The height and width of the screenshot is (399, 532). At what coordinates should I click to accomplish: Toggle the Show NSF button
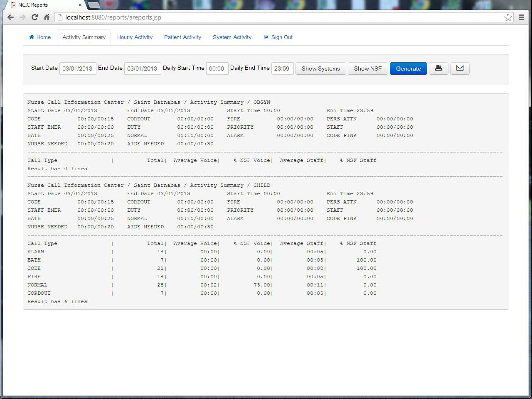(368, 69)
